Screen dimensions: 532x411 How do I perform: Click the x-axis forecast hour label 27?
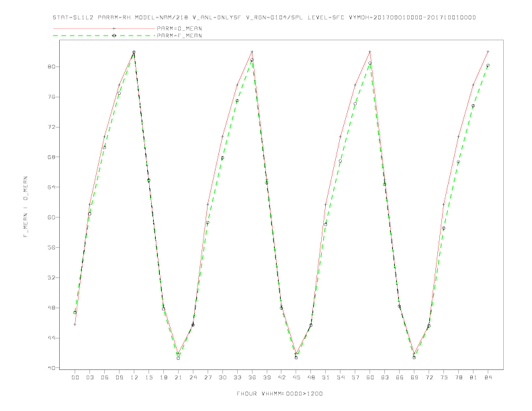point(208,377)
